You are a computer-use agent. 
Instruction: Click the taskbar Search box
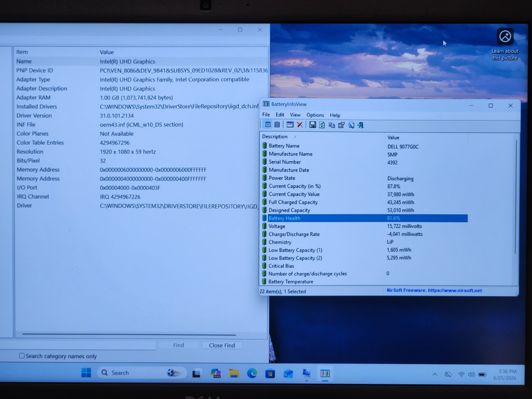[142, 373]
